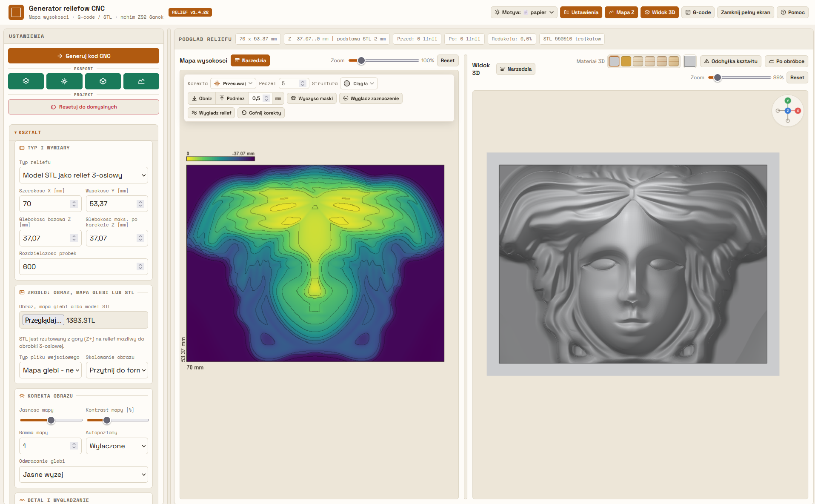This screenshot has height=504, width=815.
Task: Toggle Narzedzia in Widok 3D panel
Action: click(x=516, y=69)
